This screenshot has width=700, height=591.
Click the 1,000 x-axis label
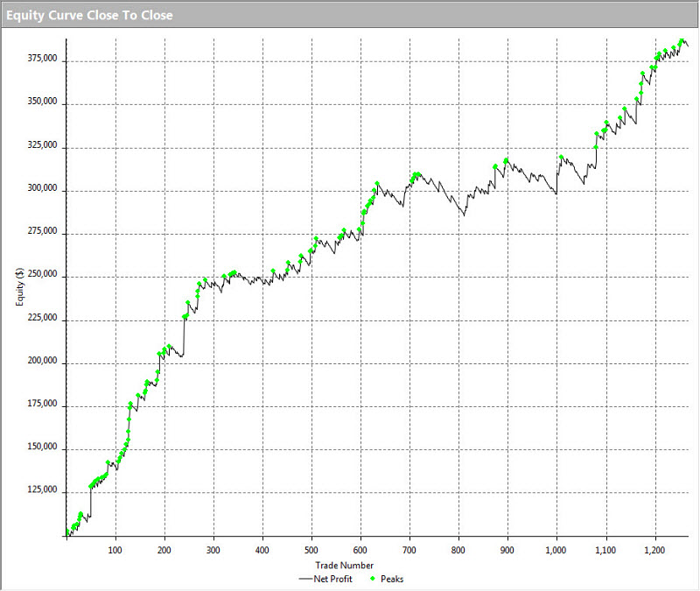coord(556,550)
